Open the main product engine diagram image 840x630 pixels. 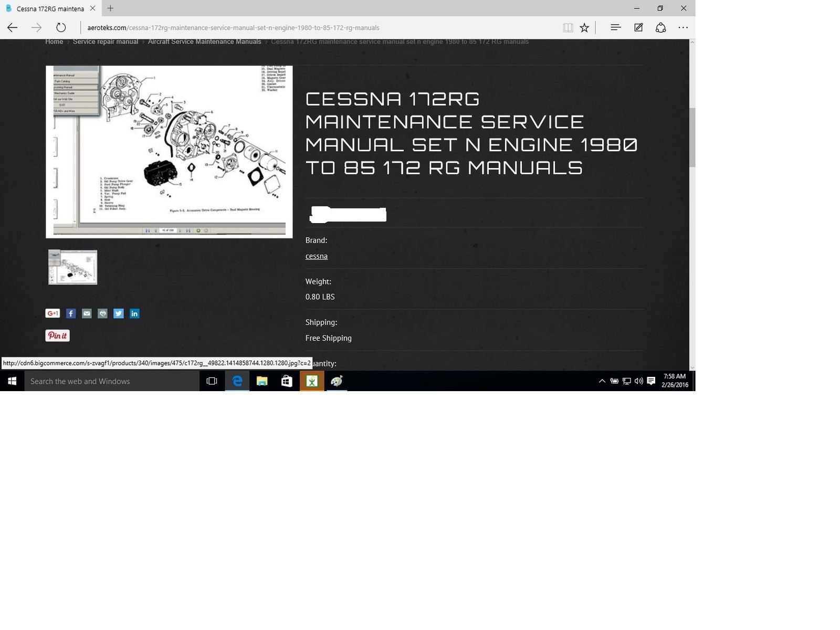click(169, 151)
